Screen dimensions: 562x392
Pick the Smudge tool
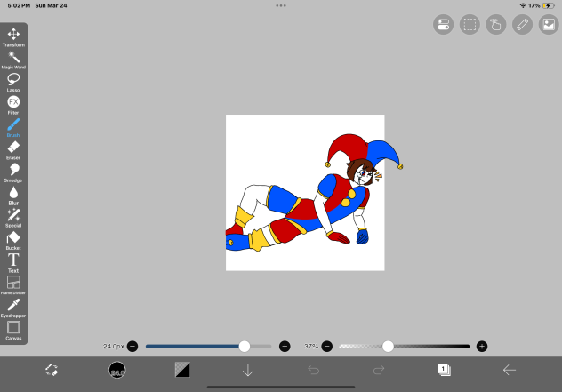[x=13, y=172]
